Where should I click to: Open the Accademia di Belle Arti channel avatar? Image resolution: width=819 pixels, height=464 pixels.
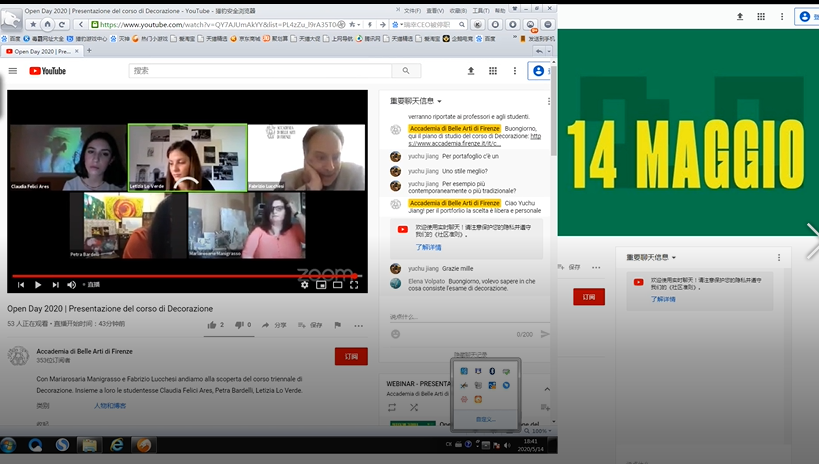coord(18,356)
